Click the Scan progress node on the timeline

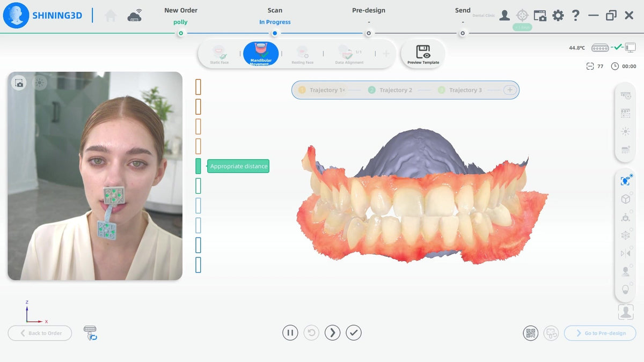[275, 33]
